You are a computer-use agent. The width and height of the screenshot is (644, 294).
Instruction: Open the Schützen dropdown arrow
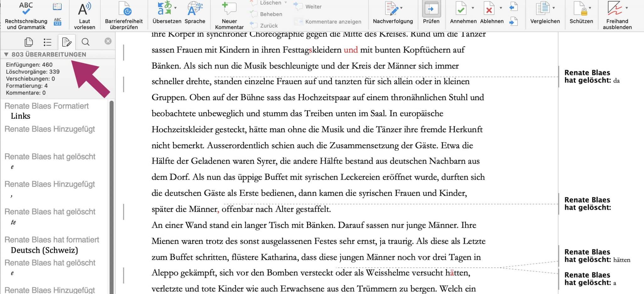point(590,8)
